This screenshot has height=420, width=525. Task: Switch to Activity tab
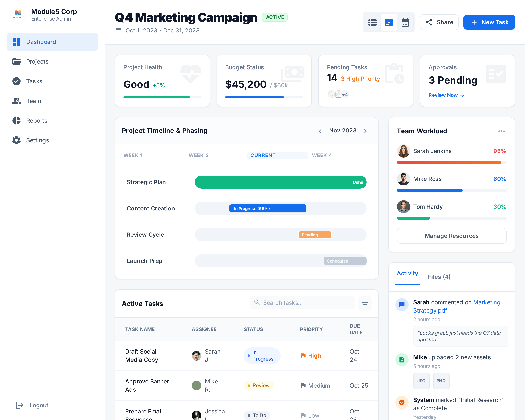click(x=407, y=273)
